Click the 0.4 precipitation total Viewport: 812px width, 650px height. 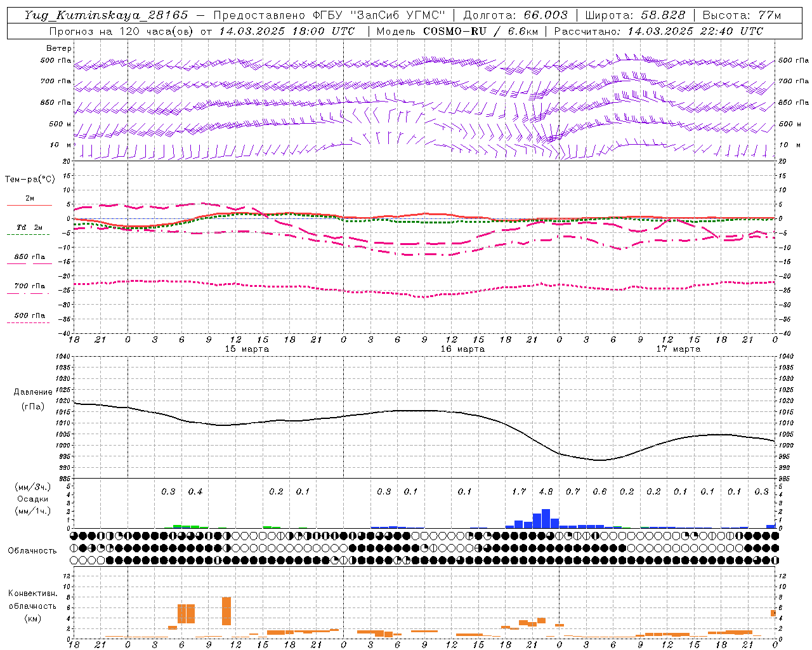pos(195,491)
